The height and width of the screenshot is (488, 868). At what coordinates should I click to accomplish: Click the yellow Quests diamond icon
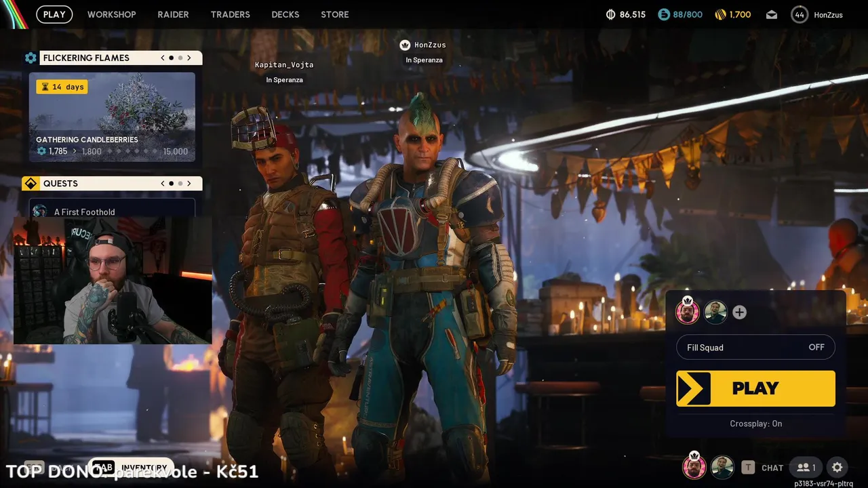(x=31, y=184)
